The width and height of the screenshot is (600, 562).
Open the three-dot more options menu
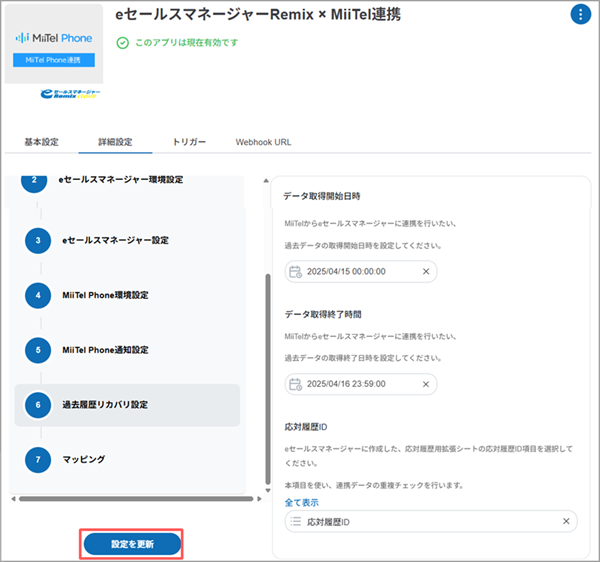pyautogui.click(x=580, y=14)
